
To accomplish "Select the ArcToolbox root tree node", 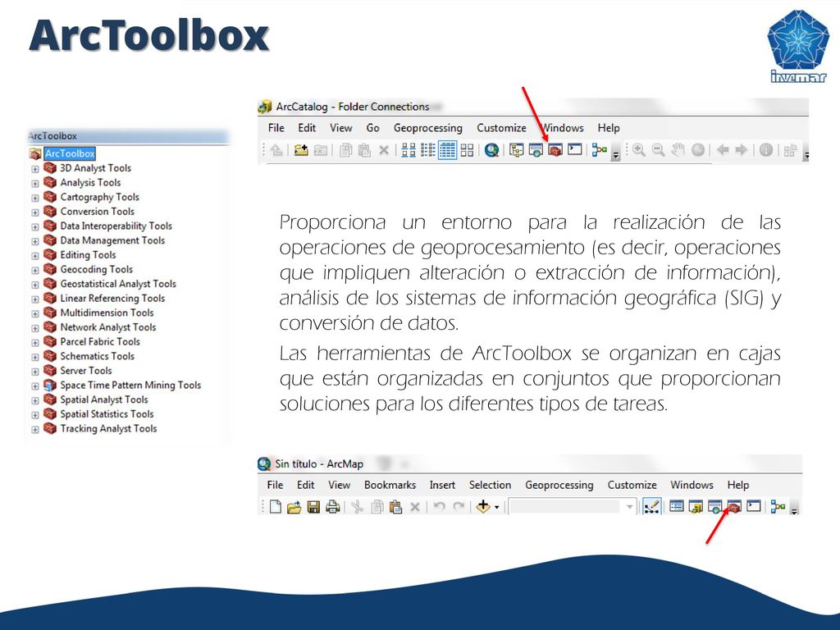I will pos(70,153).
